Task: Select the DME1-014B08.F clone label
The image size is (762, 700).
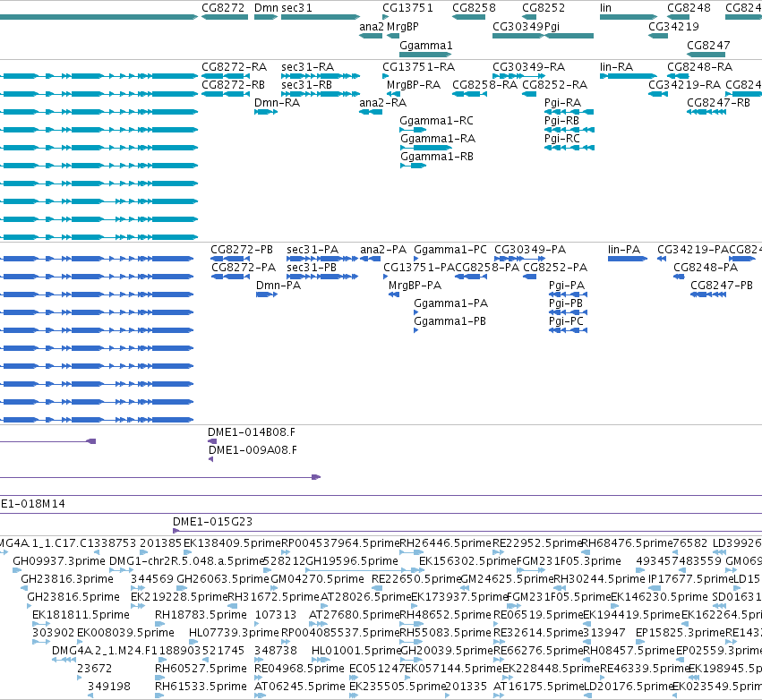Action: 252,432
